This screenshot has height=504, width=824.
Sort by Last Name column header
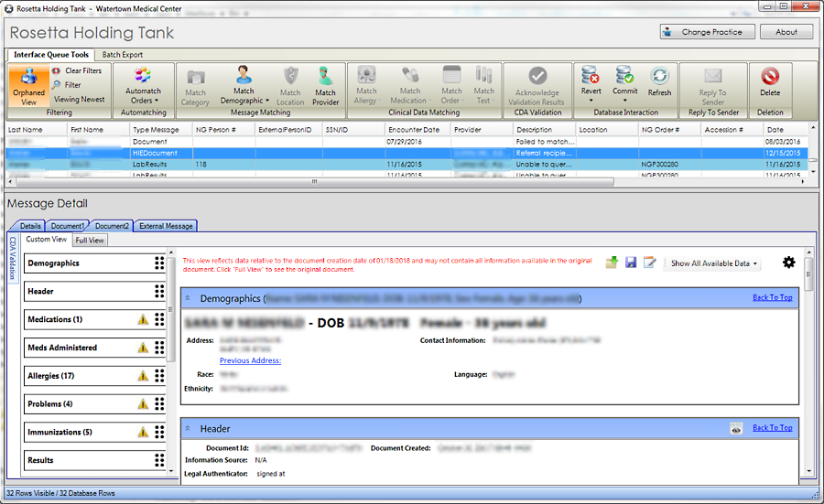[37, 130]
